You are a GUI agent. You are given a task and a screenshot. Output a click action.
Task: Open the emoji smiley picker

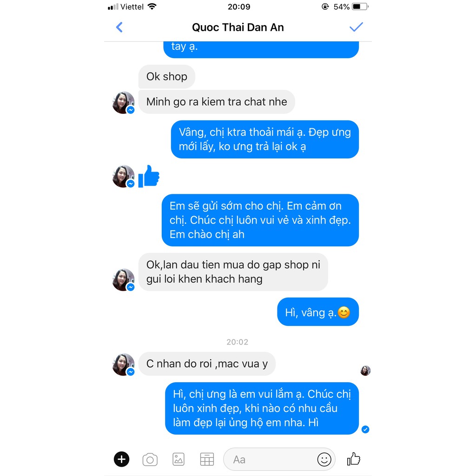pyautogui.click(x=324, y=459)
